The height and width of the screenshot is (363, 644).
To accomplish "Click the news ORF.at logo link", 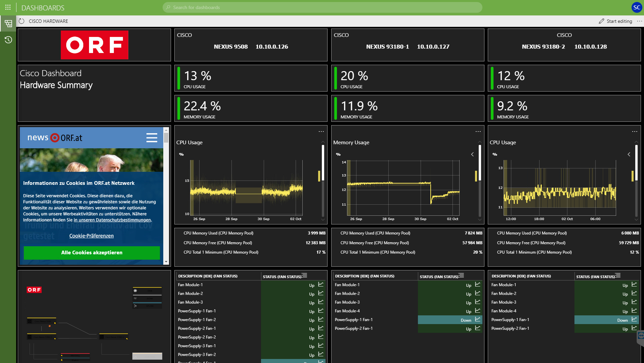I will (x=55, y=138).
